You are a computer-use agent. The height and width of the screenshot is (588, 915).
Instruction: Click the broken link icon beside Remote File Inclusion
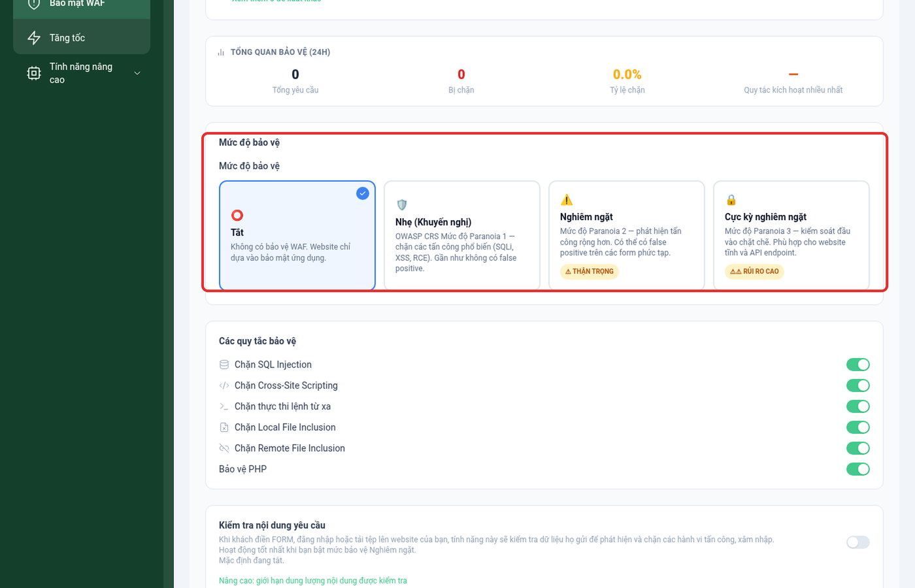click(224, 448)
